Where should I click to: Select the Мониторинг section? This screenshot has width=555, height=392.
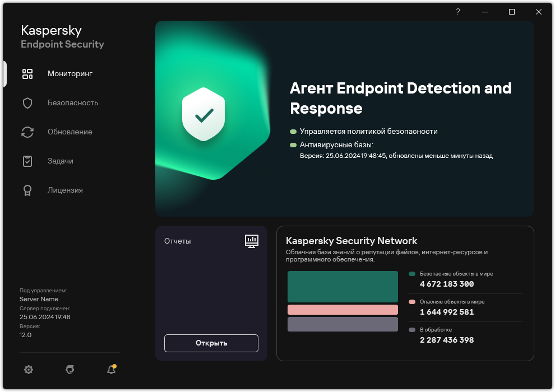[x=70, y=73]
